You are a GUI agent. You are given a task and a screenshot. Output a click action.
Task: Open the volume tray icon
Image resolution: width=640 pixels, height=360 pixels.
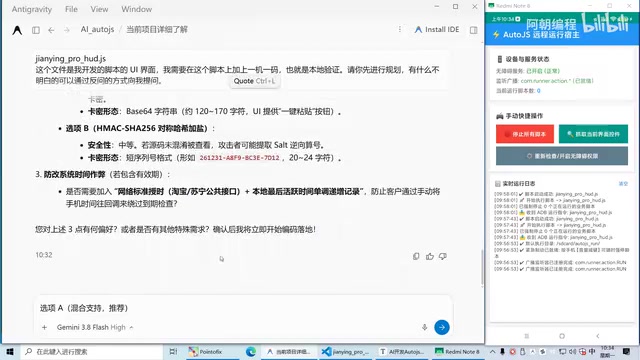tap(572, 351)
